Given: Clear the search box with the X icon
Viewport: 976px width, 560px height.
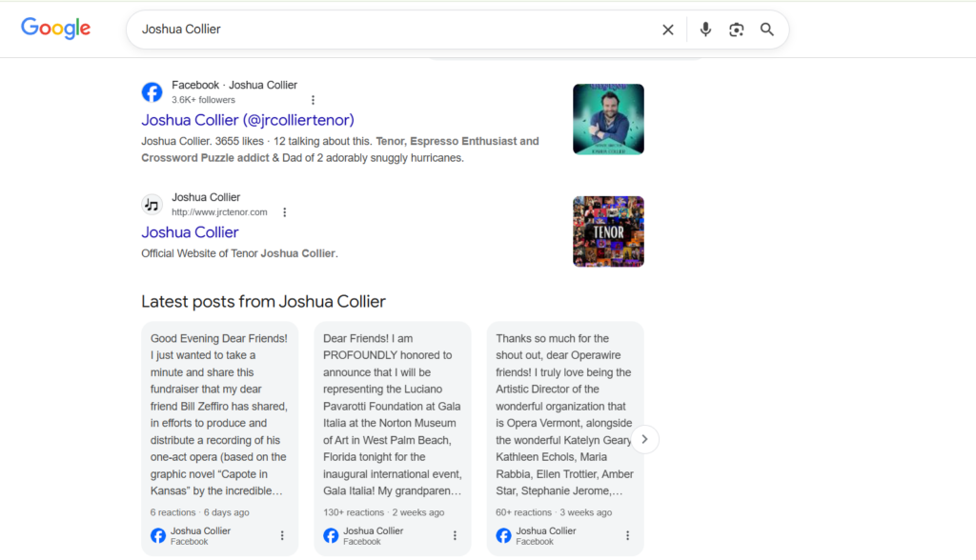Looking at the screenshot, I should coord(668,30).
